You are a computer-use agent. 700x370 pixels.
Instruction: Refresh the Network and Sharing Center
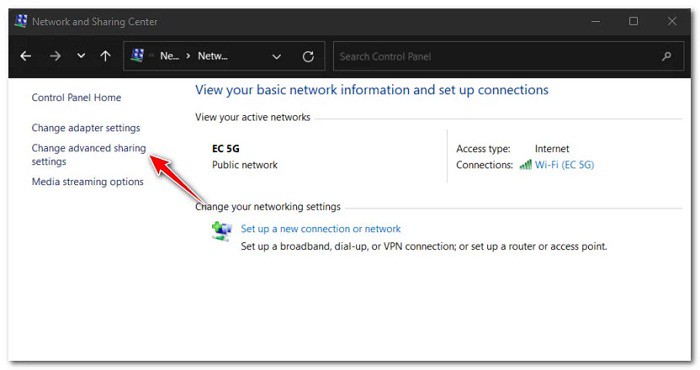308,57
